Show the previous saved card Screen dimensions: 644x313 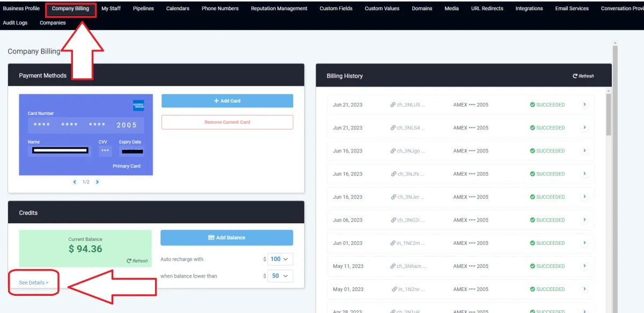point(75,182)
